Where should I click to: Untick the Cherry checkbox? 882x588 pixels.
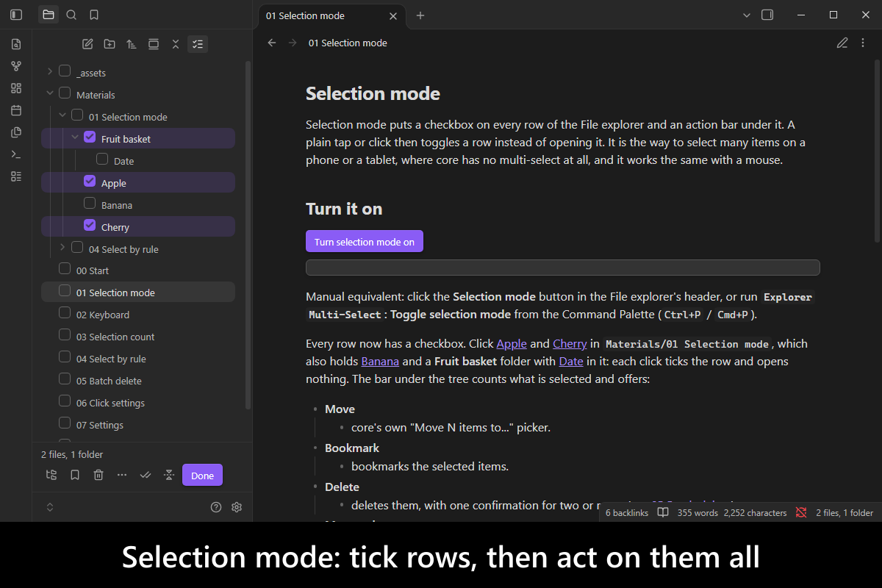coord(90,226)
